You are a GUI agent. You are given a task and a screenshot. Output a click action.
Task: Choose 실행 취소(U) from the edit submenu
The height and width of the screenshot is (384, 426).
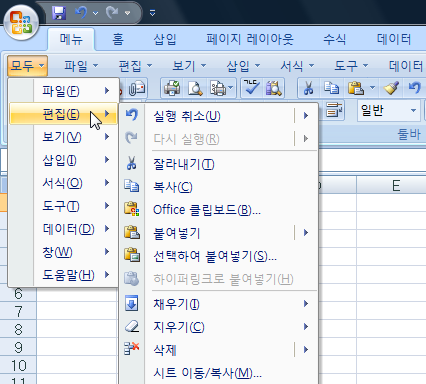[x=207, y=116]
